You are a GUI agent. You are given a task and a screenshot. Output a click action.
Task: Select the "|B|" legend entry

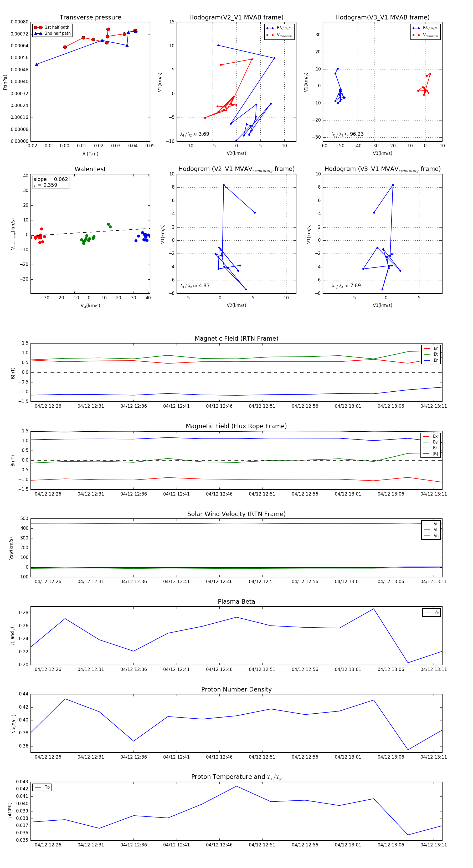tap(431, 454)
